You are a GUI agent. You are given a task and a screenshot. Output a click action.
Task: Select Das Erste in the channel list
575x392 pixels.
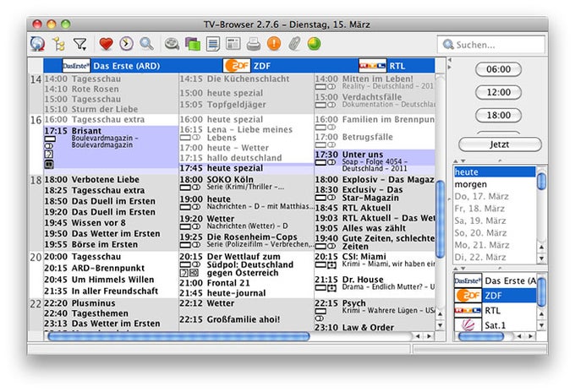coord(495,280)
